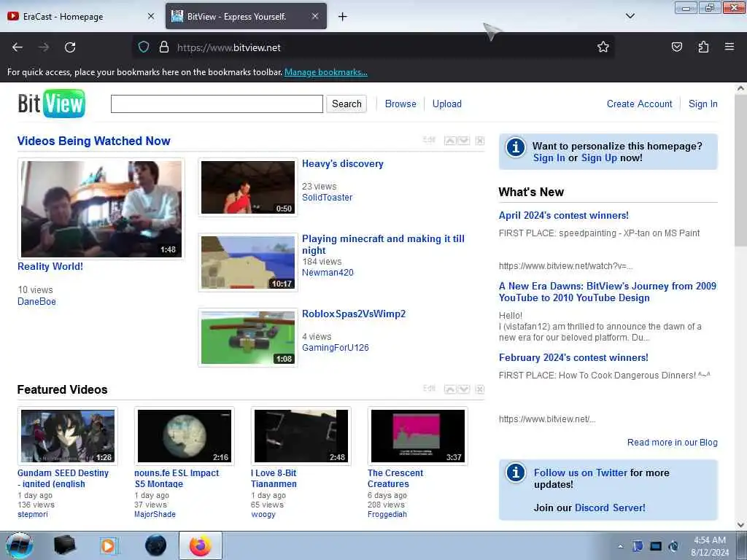Move Featured Videos module up

(x=450, y=389)
